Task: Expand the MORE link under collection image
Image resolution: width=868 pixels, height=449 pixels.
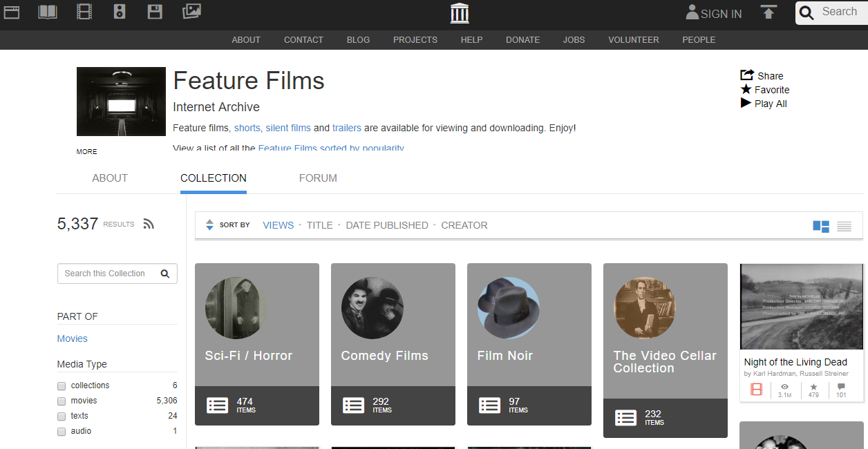Action: point(87,151)
